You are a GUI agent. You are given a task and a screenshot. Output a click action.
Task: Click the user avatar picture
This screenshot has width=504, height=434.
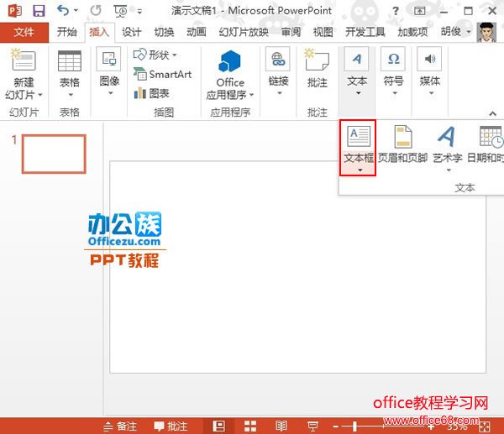[486, 32]
